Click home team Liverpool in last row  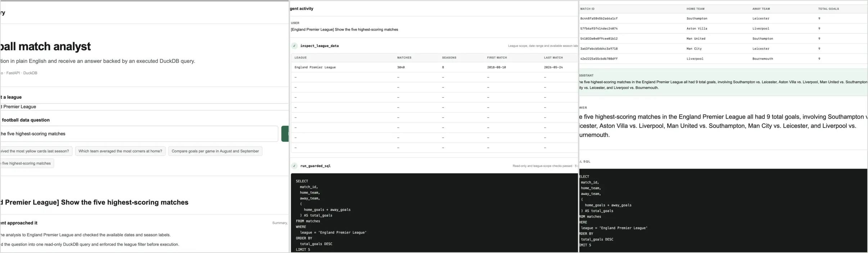695,59
